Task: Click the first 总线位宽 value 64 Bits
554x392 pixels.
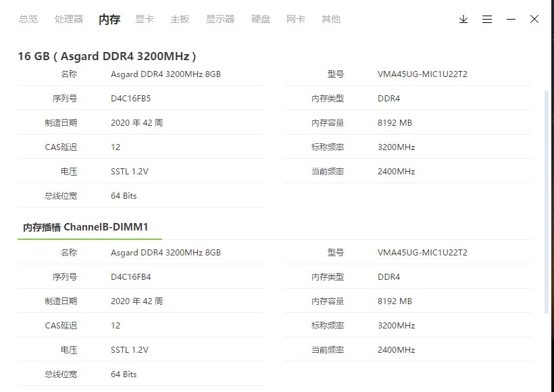Action: (124, 196)
